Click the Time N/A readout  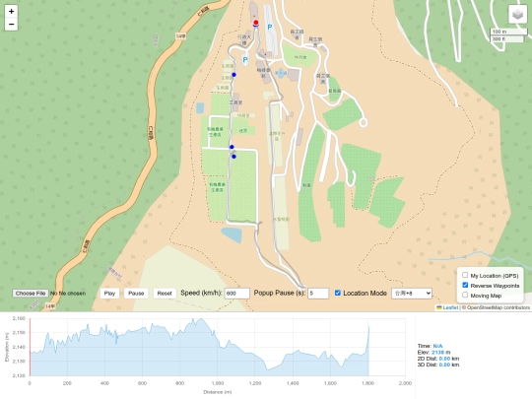coord(430,346)
